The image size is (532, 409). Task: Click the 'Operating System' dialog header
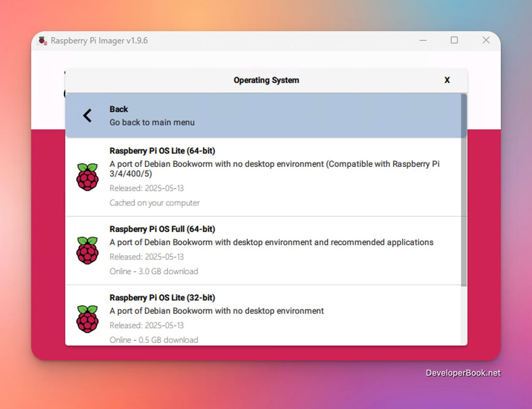(x=266, y=80)
